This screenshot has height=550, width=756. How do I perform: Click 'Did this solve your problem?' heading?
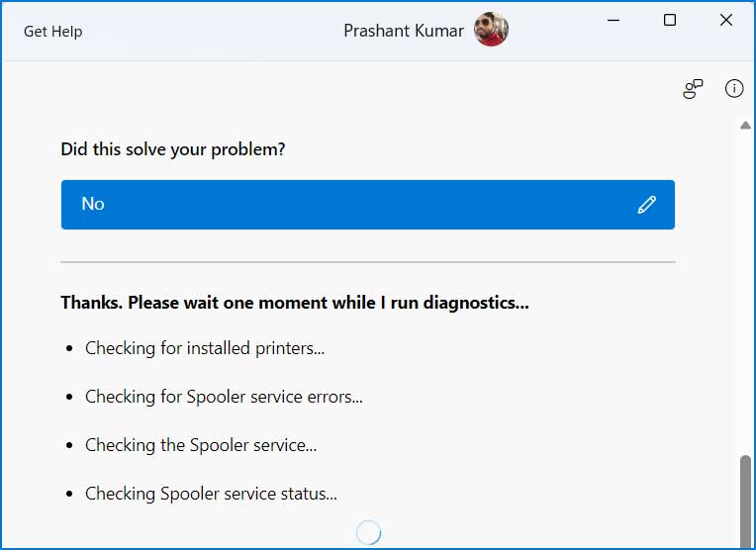173,149
